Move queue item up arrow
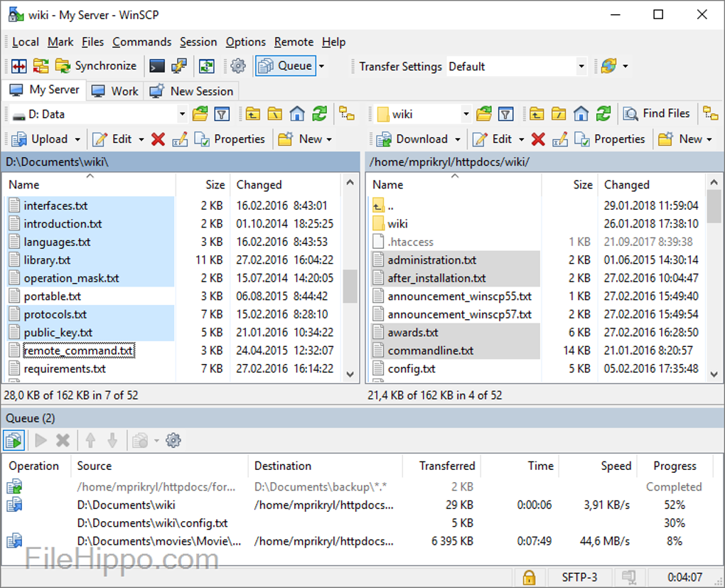 pos(91,440)
